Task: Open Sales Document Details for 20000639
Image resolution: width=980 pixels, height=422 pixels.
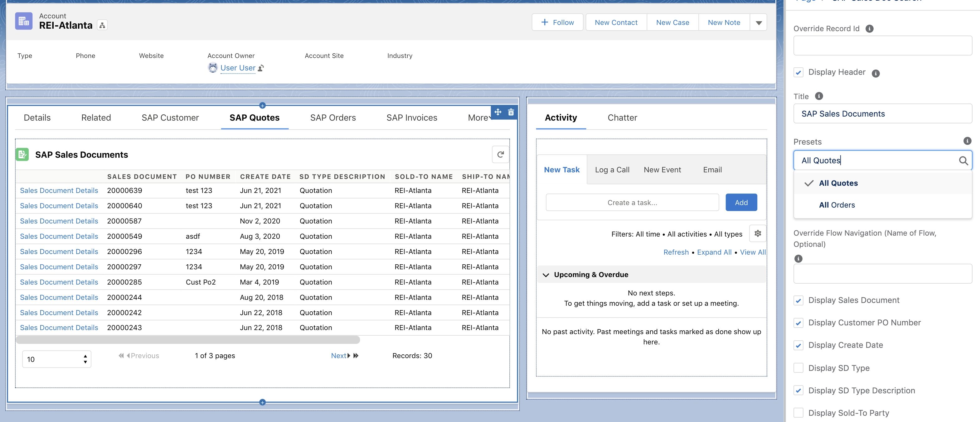Action: pyautogui.click(x=59, y=190)
